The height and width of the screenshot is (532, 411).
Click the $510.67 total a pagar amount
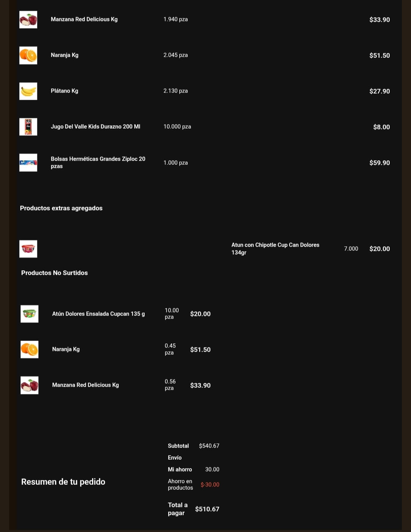tap(207, 509)
